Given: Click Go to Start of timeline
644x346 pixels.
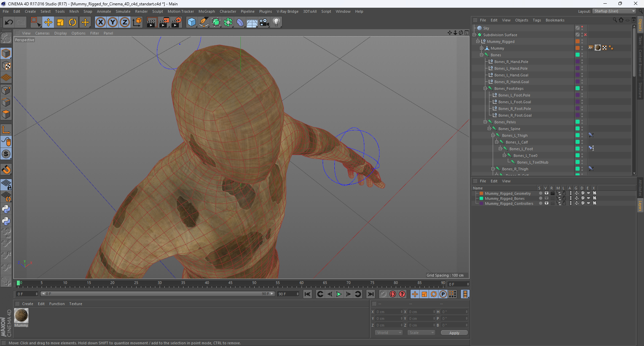Looking at the screenshot, I should [308, 294].
